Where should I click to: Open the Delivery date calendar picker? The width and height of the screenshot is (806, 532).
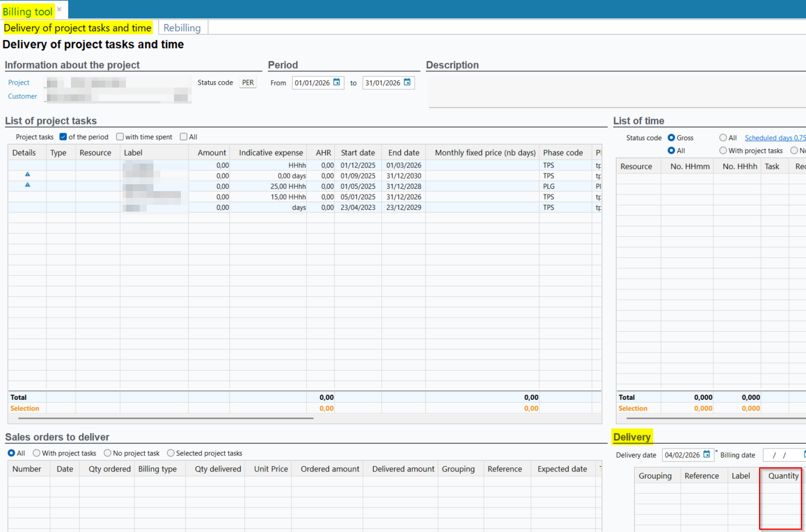click(706, 455)
